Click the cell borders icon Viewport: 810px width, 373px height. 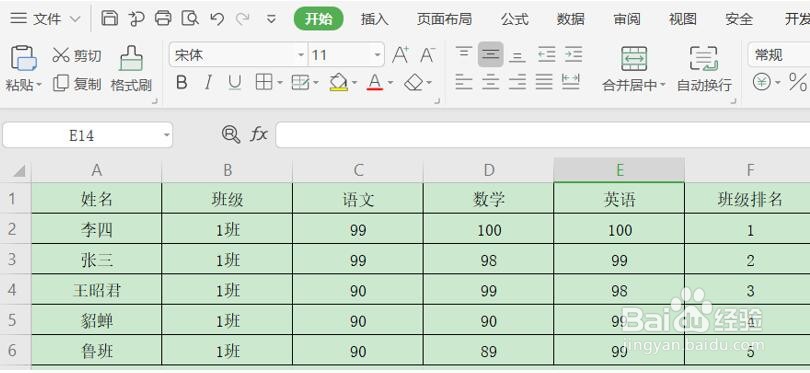tap(264, 83)
